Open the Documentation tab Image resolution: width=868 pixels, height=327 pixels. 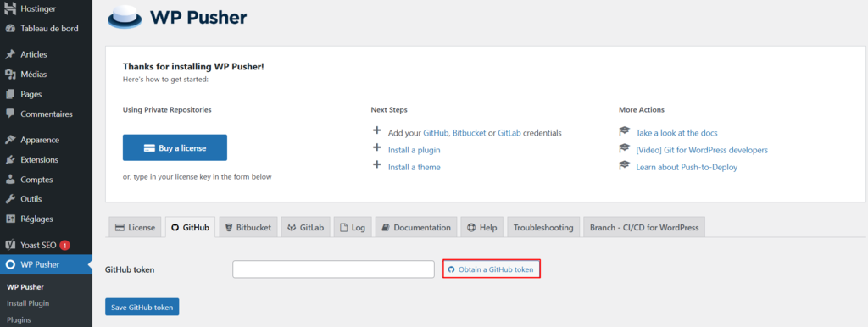coord(415,227)
